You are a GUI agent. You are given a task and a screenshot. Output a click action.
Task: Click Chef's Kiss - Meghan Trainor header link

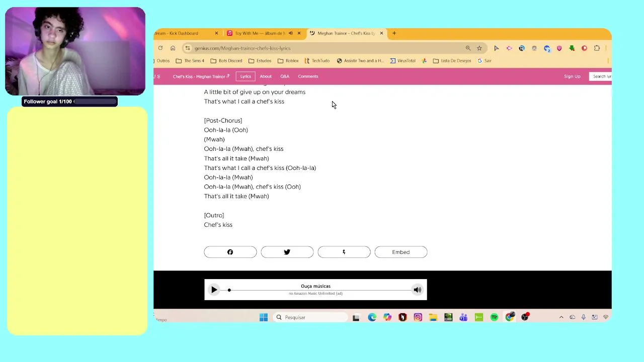pos(201,76)
